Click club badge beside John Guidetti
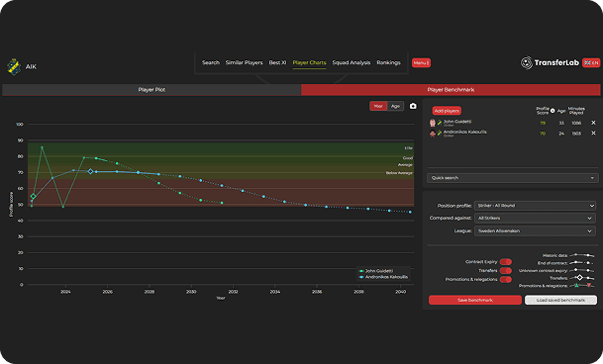This screenshot has width=603, height=364. 440,123
